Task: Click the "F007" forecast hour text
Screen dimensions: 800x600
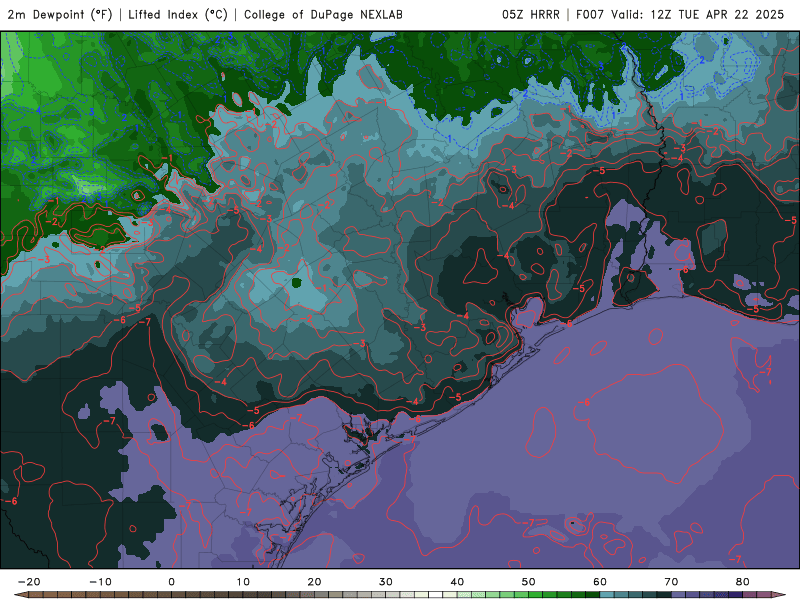Action: pyautogui.click(x=590, y=14)
